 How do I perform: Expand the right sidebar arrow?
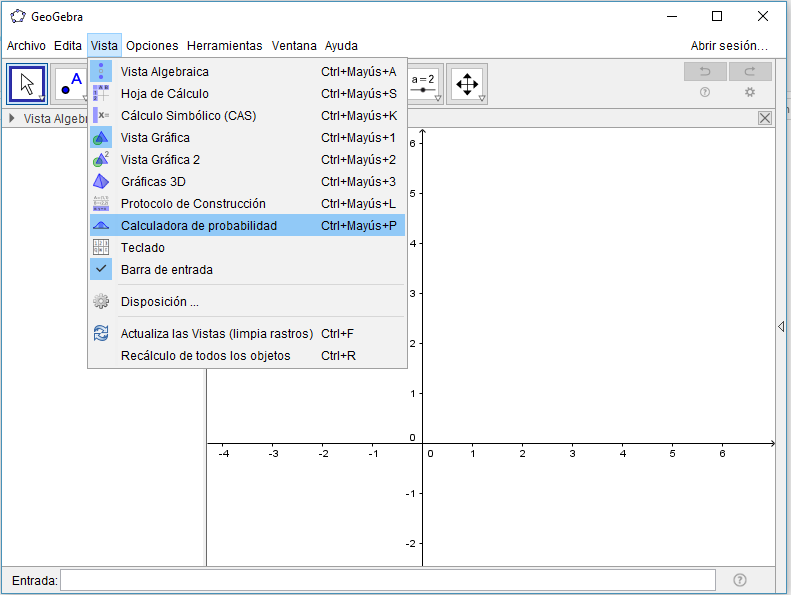(781, 326)
